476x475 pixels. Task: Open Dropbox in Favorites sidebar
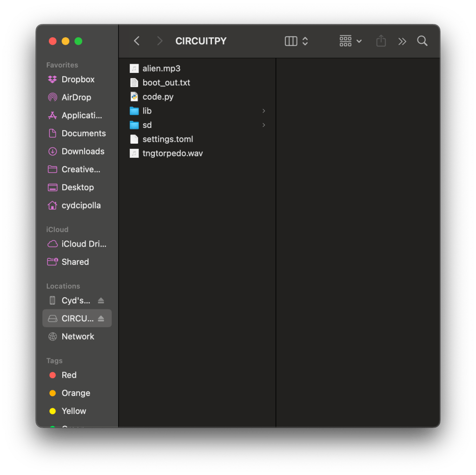coord(78,80)
